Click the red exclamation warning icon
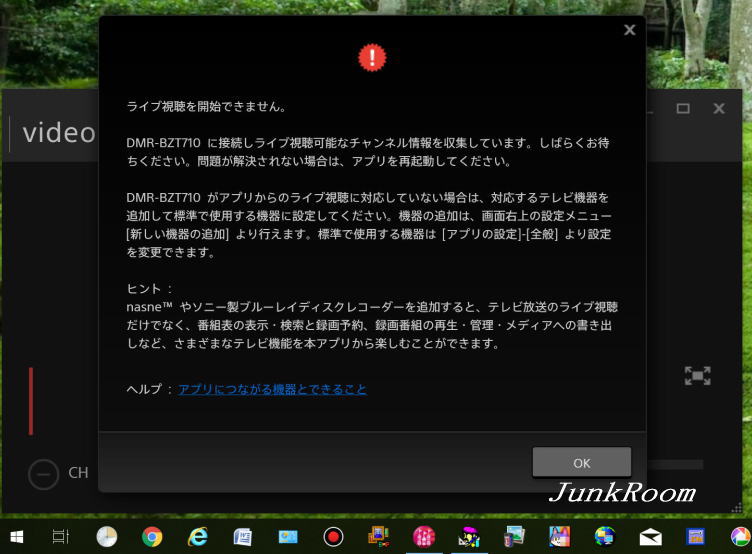752x554 pixels. pos(372,58)
